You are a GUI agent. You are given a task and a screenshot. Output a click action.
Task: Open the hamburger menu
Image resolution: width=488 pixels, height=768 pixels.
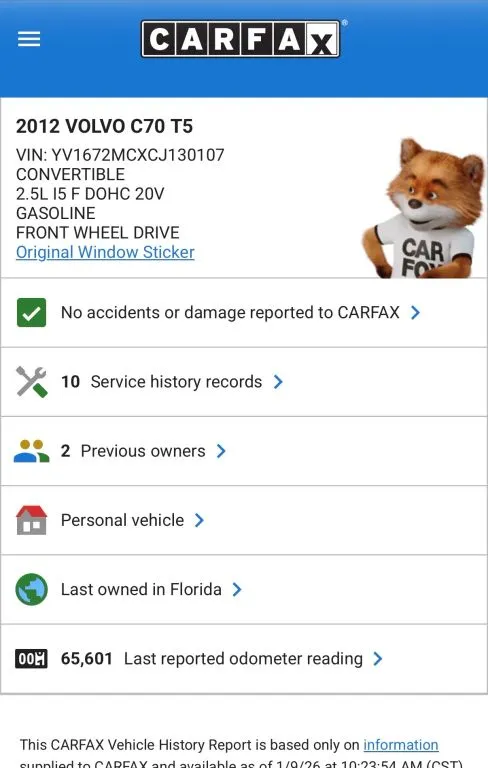pyautogui.click(x=29, y=39)
